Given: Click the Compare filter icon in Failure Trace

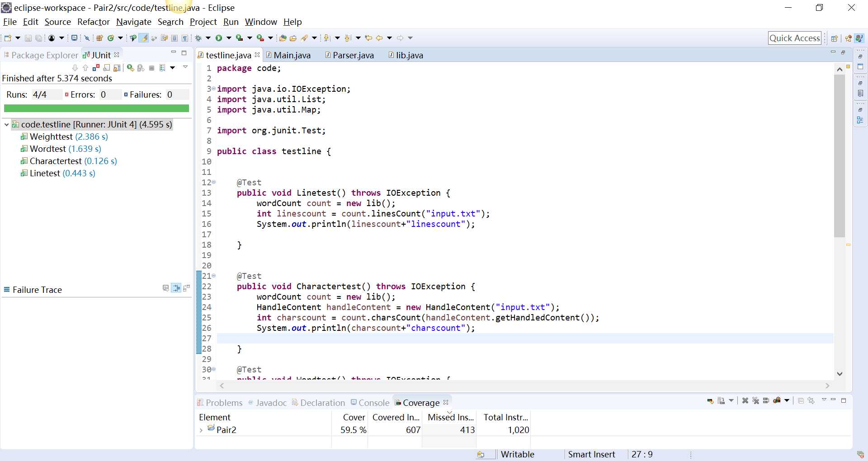Looking at the screenshot, I should coord(186,288).
